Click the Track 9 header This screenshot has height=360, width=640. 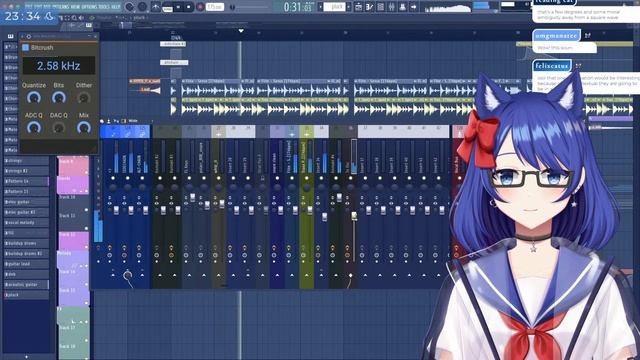point(73,167)
